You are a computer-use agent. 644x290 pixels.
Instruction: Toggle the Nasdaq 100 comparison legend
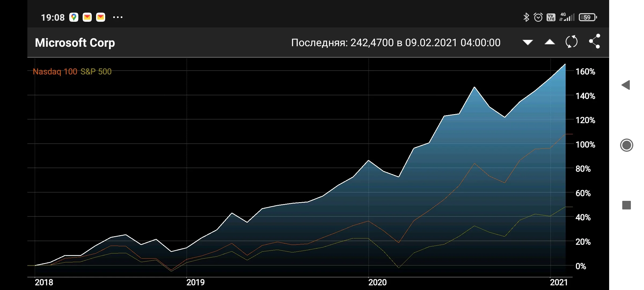click(55, 71)
